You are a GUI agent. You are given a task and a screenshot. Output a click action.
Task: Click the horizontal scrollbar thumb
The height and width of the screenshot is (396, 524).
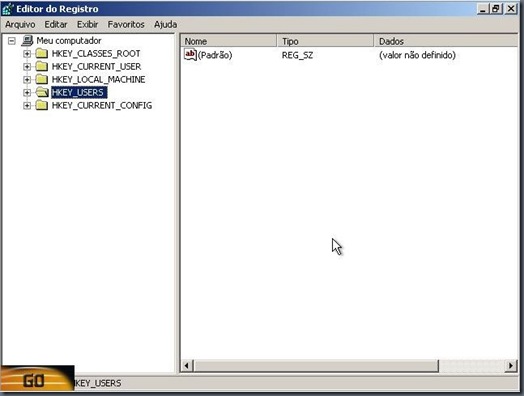[x=316, y=366]
